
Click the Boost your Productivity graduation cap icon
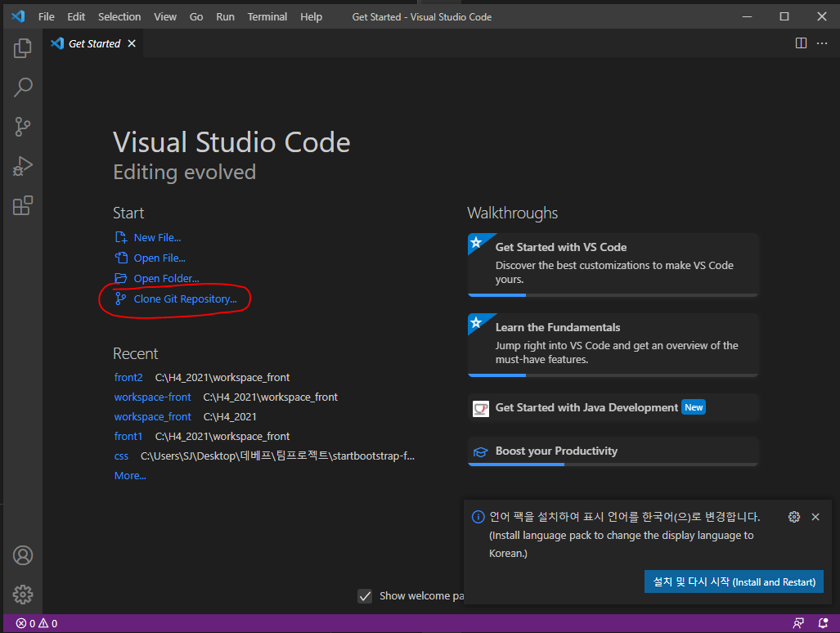click(481, 452)
